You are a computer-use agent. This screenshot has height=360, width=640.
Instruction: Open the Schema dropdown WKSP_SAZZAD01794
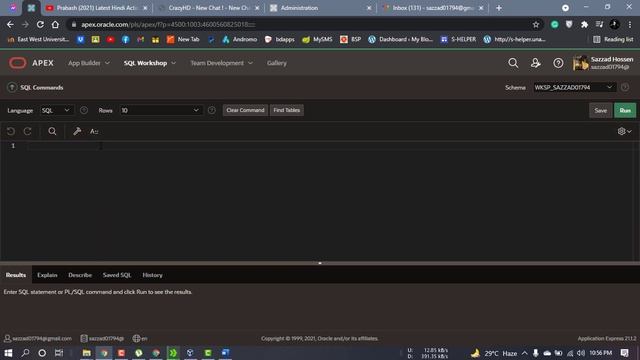tap(574, 87)
